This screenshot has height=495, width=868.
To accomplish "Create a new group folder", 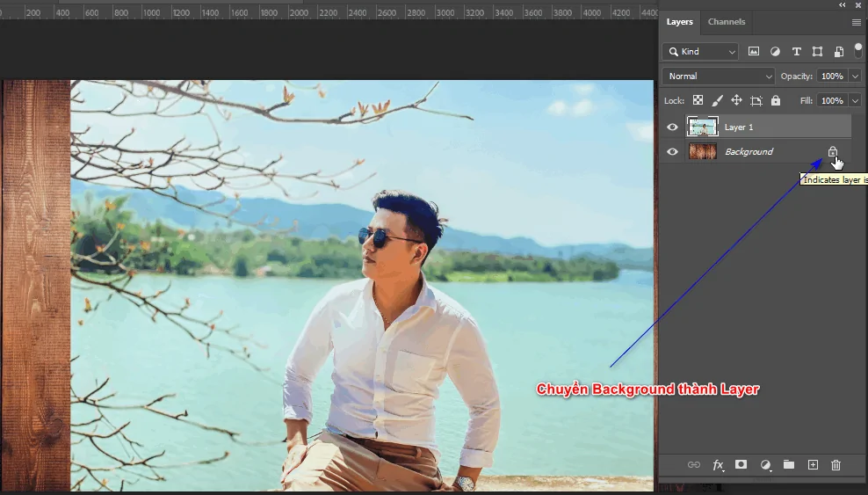I will (x=789, y=464).
